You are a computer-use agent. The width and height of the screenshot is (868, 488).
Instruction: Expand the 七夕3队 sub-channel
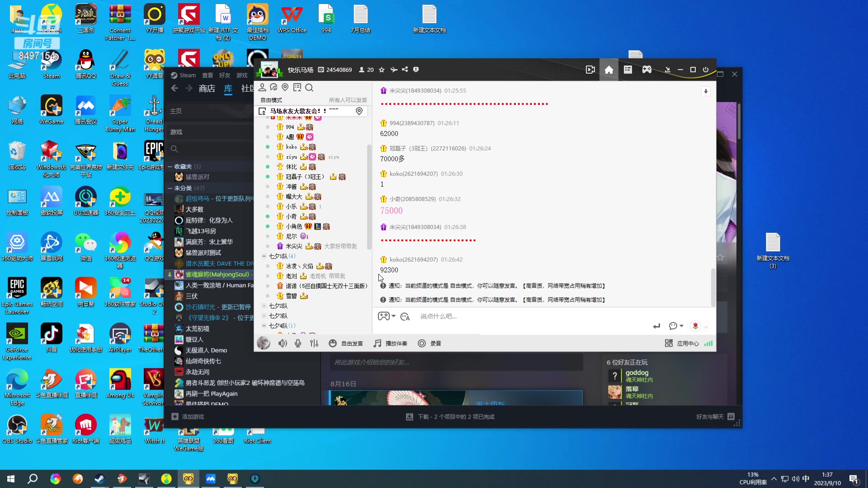coord(264,316)
